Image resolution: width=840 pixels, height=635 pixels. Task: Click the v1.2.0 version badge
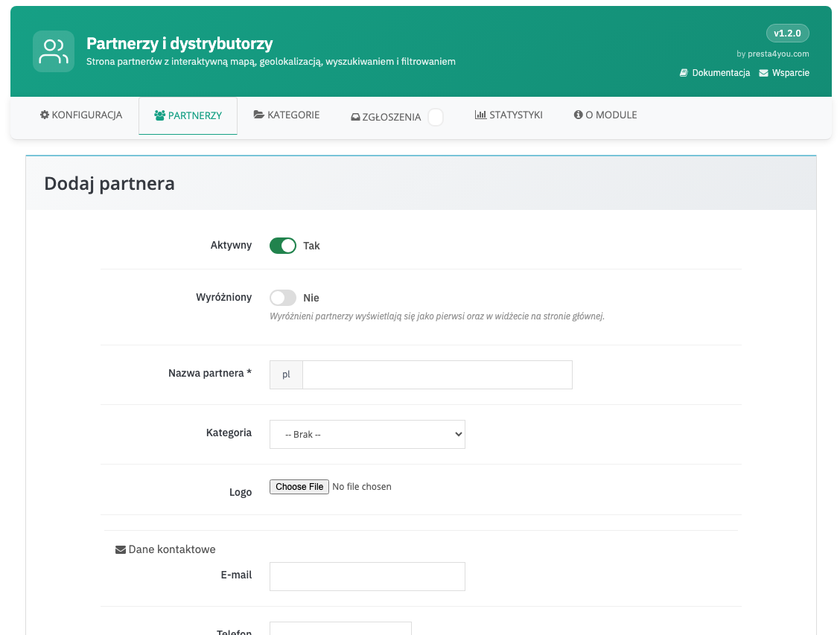pyautogui.click(x=788, y=33)
